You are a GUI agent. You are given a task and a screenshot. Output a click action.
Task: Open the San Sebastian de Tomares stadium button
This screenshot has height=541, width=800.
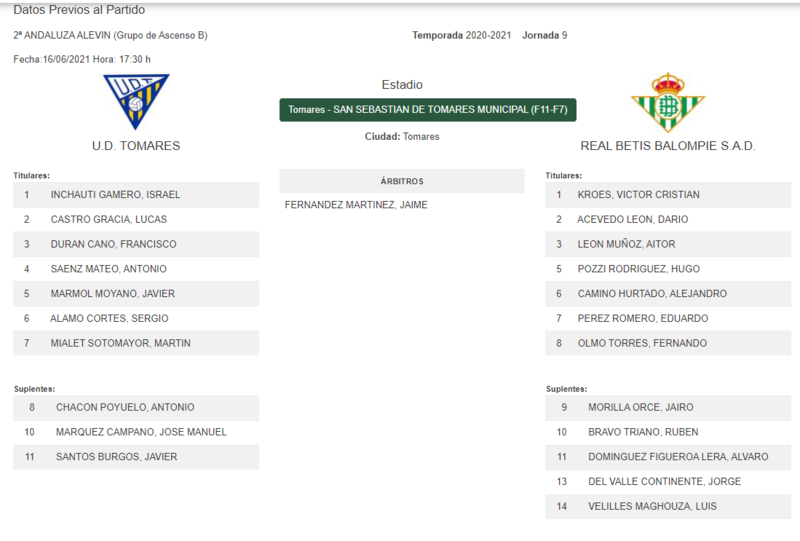point(428,110)
